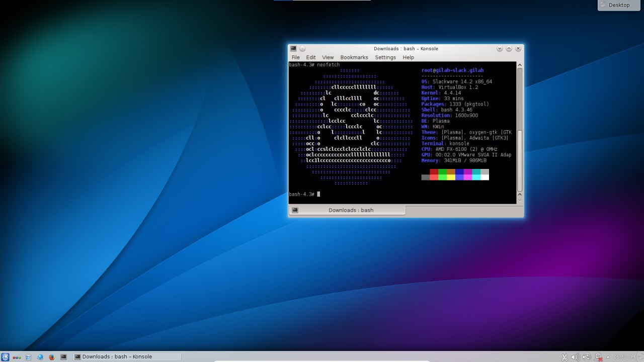
Task: Click the 'CPU: AMD FX-6100' line
Action: 459,149
